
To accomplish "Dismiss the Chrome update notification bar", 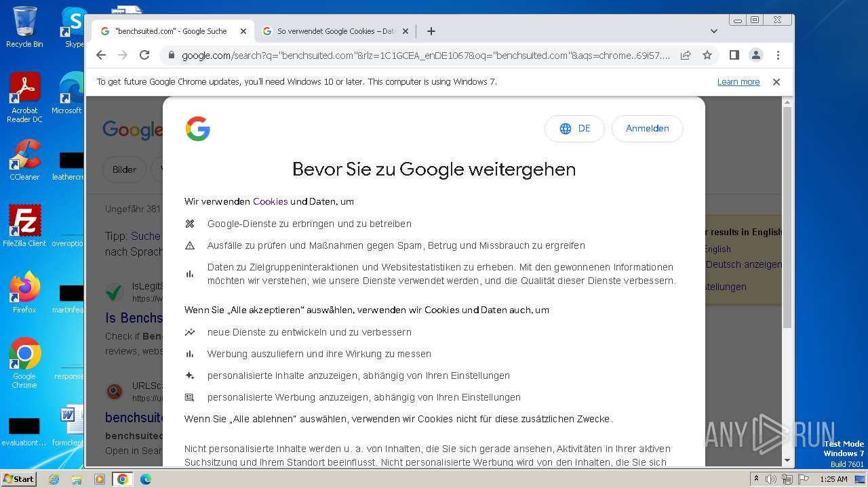I will 776,82.
